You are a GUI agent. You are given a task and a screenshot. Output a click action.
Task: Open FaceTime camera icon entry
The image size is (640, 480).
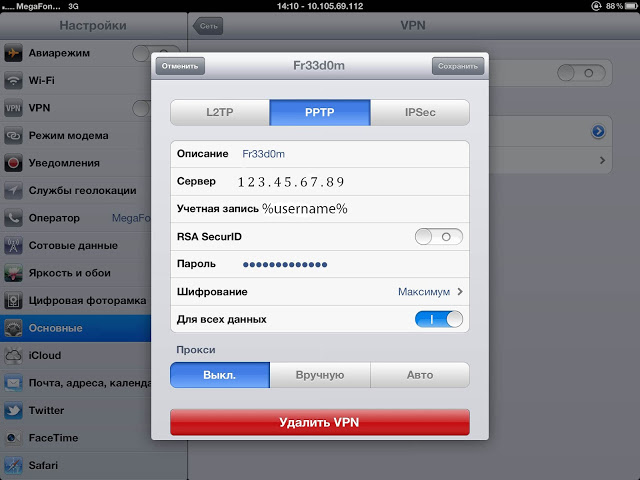14,437
